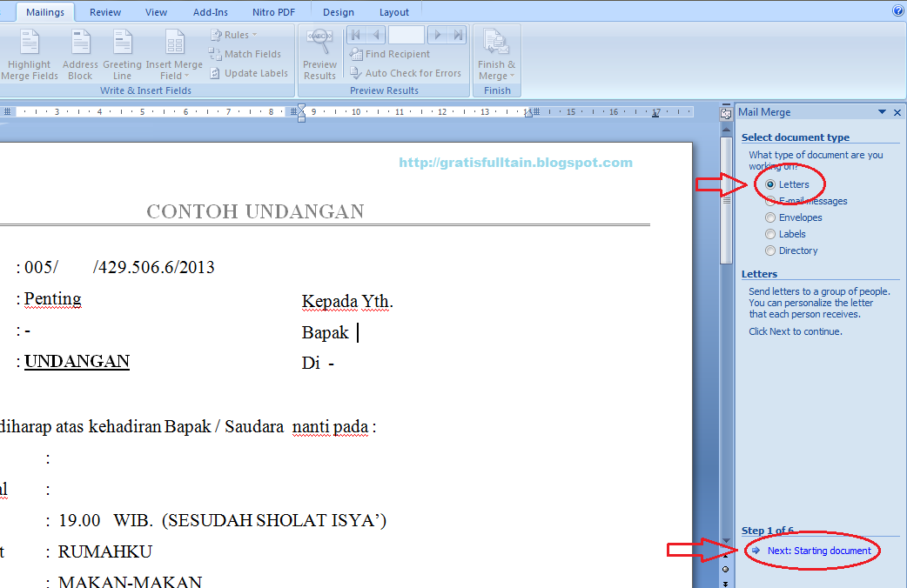The height and width of the screenshot is (588, 907).
Task: Click Update Labels
Action: point(249,73)
